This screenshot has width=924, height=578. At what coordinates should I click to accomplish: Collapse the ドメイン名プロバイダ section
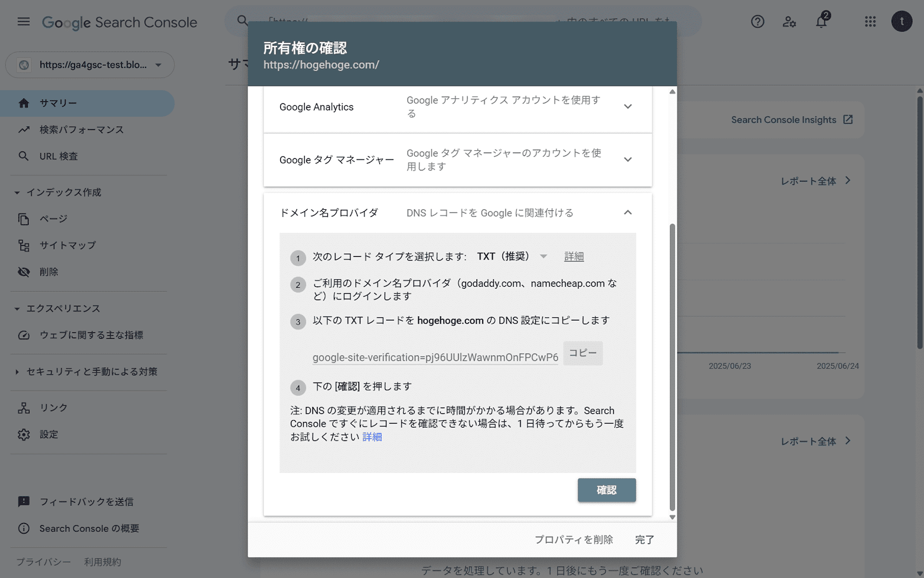pyautogui.click(x=628, y=212)
